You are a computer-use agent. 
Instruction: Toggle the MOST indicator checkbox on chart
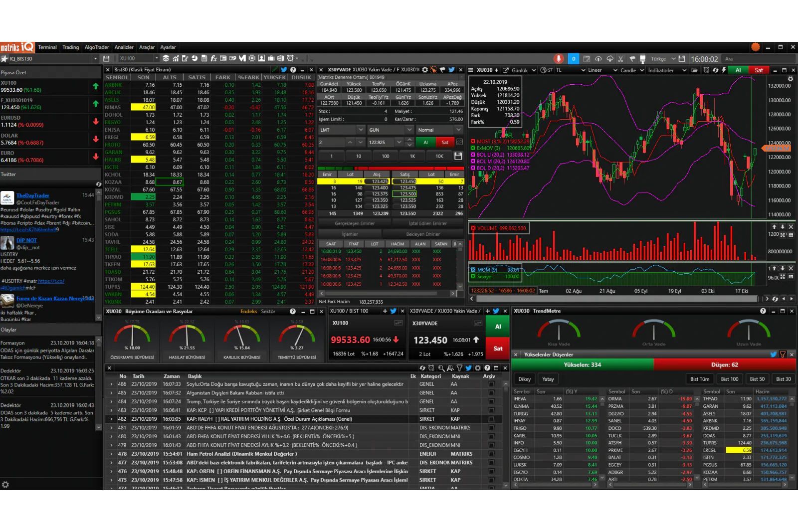(473, 142)
